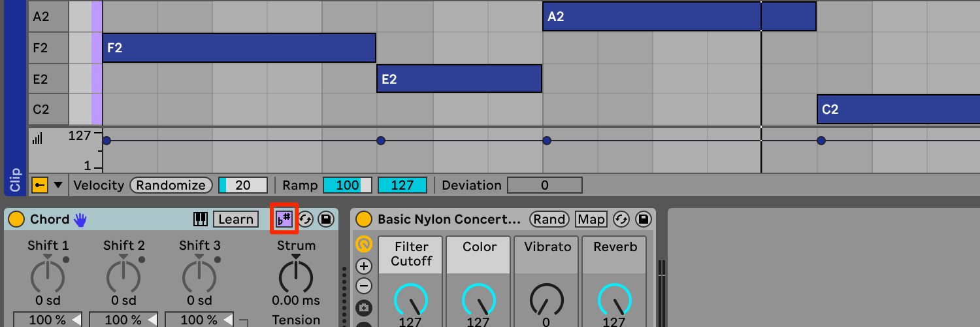Add a macro with the plus button
The image size is (980, 327).
(x=364, y=266)
